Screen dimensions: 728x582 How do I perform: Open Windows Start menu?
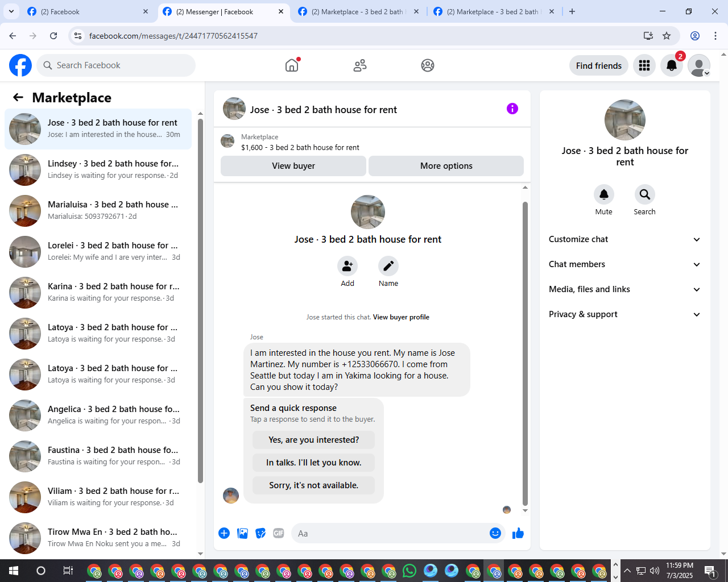tap(14, 571)
